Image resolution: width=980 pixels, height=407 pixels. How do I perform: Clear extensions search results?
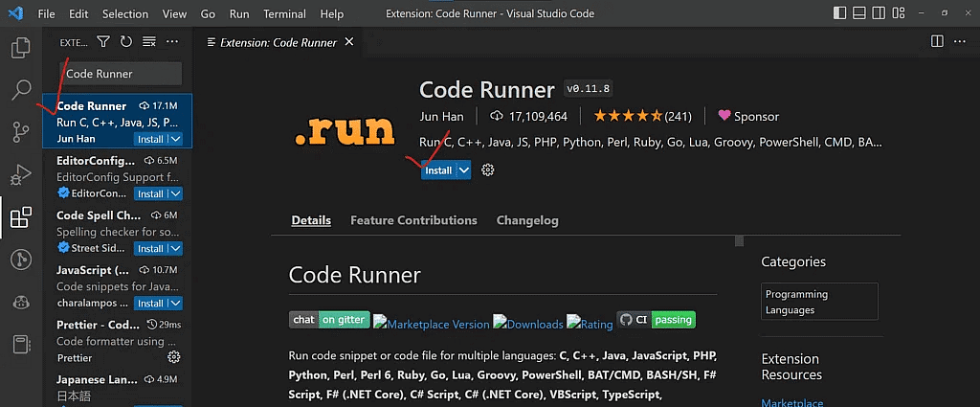(x=148, y=42)
